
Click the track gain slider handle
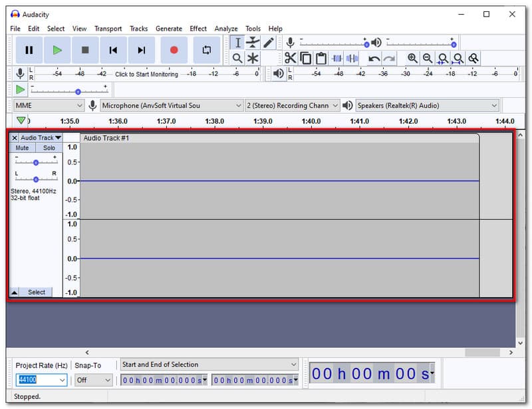(36, 162)
